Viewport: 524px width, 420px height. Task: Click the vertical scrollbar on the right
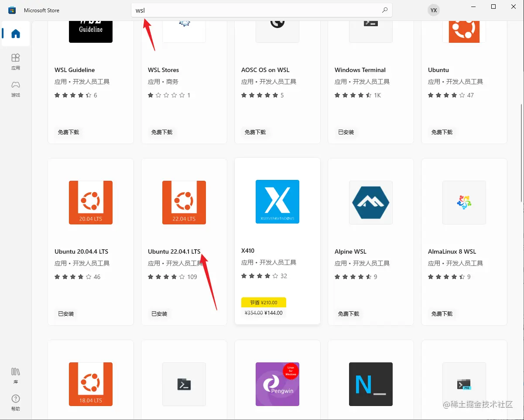click(521, 154)
